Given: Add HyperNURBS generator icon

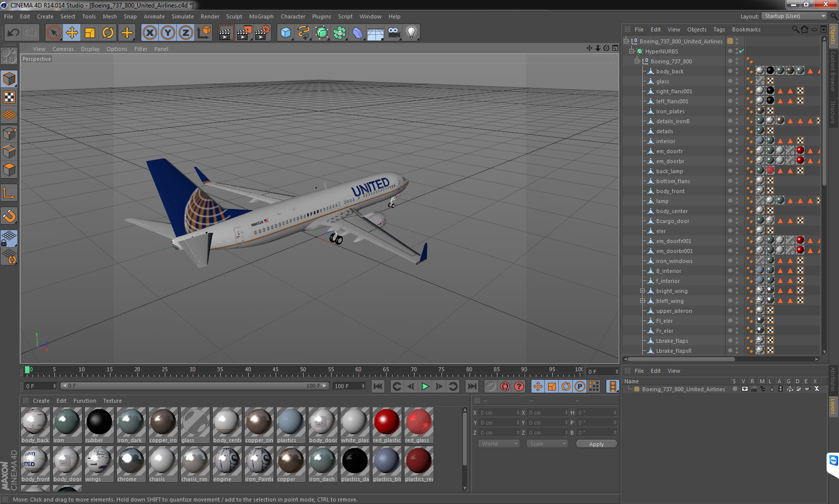Looking at the screenshot, I should pyautogui.click(x=322, y=33).
